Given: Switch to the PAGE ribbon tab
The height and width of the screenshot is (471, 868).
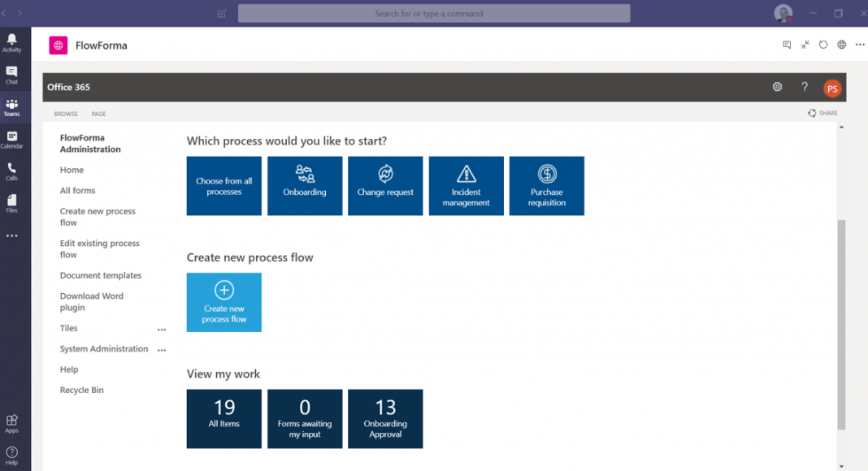Looking at the screenshot, I should coord(98,114).
